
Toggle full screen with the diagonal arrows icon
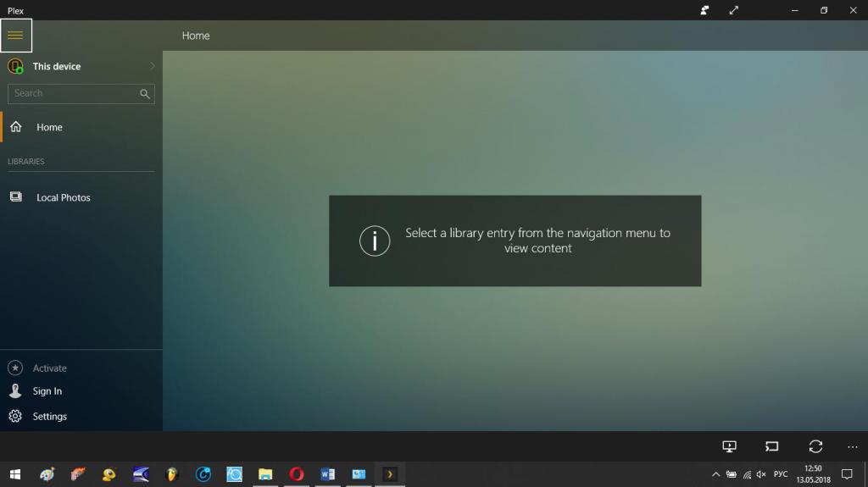pos(733,10)
